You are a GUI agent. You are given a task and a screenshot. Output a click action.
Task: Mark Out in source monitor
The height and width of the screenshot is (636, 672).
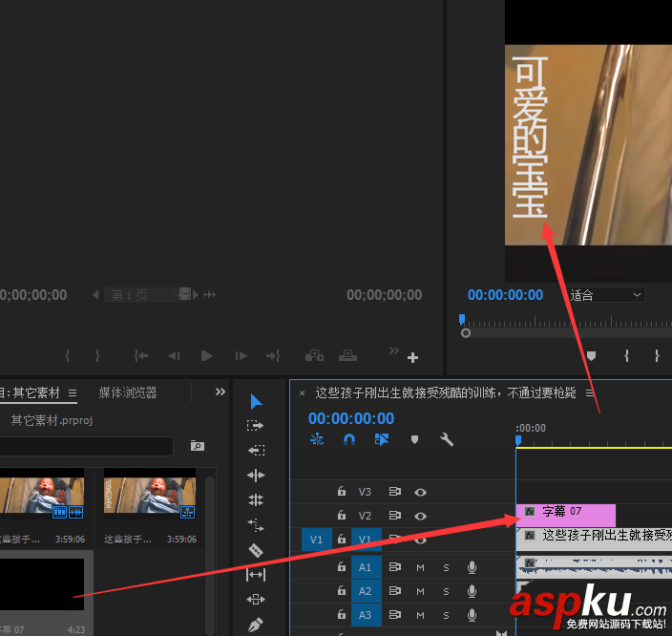point(97,356)
